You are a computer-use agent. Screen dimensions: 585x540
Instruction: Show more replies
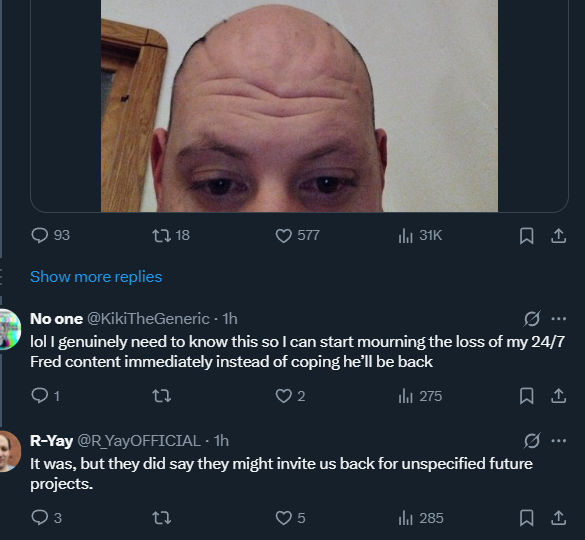[96, 277]
